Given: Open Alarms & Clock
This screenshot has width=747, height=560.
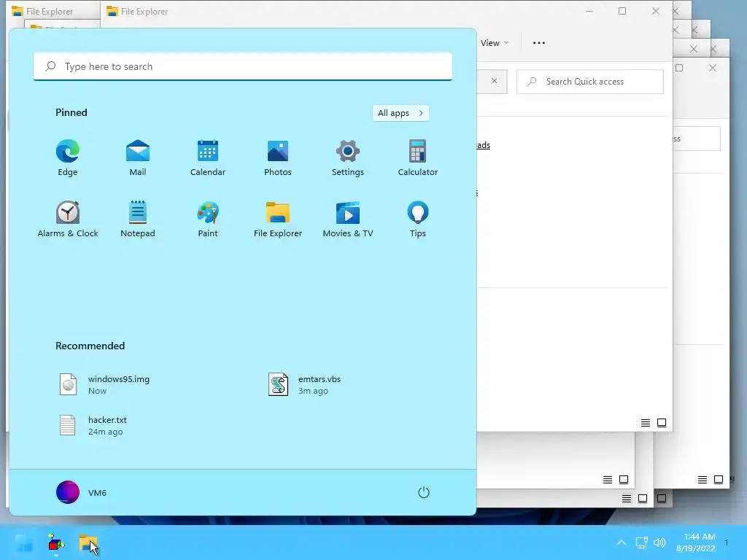Looking at the screenshot, I should point(68,219).
